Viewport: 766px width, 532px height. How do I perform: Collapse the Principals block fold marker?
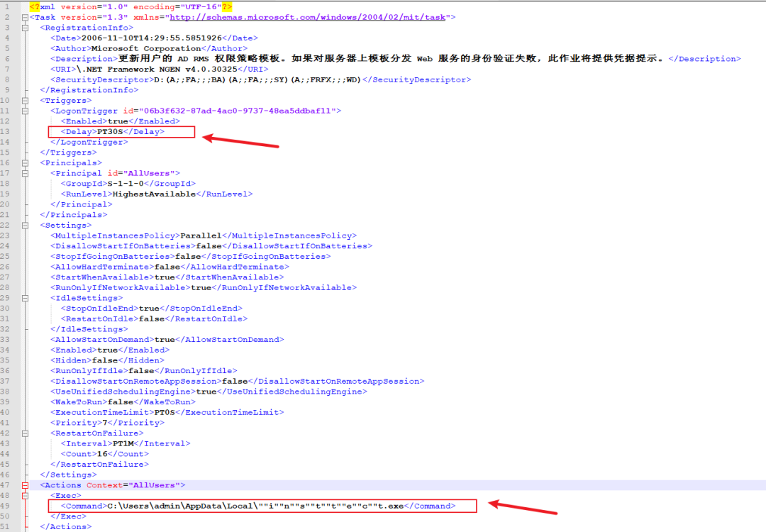[x=25, y=163]
